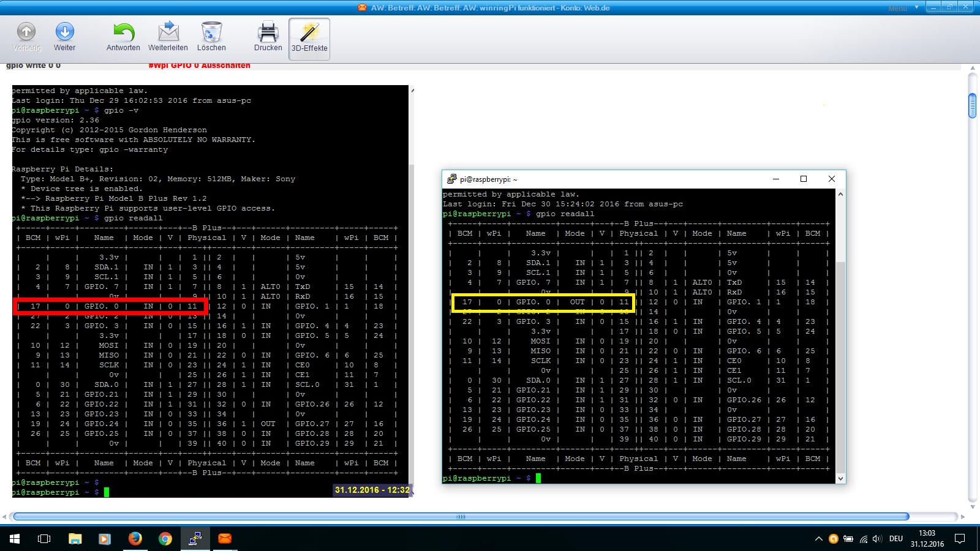This screenshot has height=551, width=980.
Task: Open the notification action center
Action: click(960, 539)
